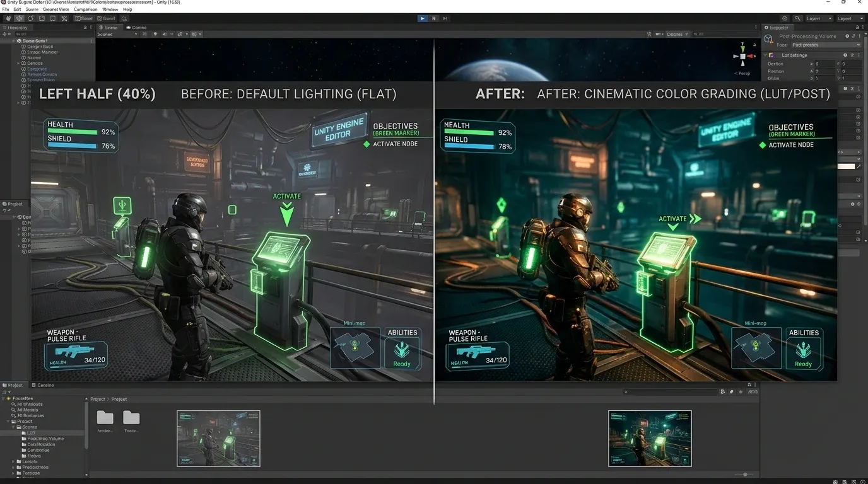Screen dimensions: 868x484
Task: Expand the Predoichneo folder in Project tree
Action: [x=13, y=467]
